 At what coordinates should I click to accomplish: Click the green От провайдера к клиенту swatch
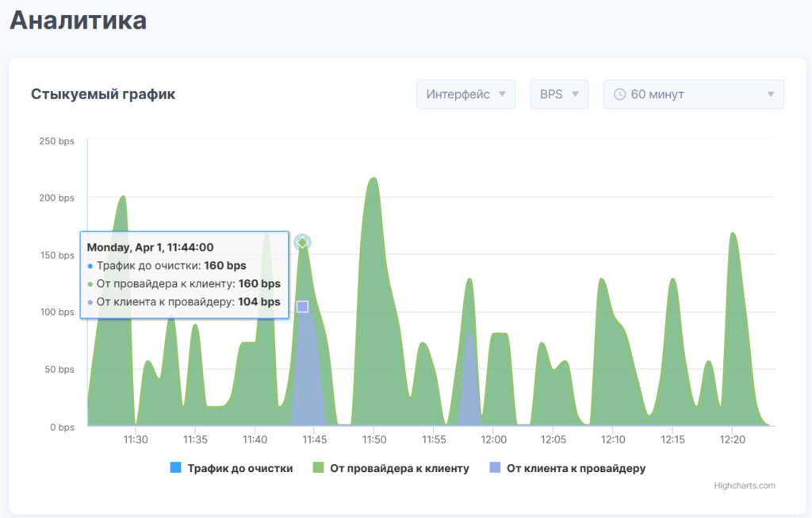pyautogui.click(x=318, y=468)
